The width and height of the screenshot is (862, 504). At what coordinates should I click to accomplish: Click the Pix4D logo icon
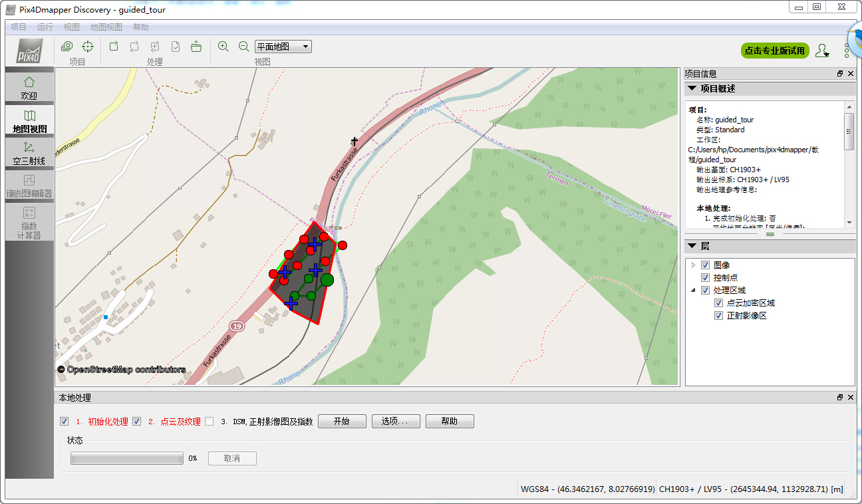(x=29, y=51)
